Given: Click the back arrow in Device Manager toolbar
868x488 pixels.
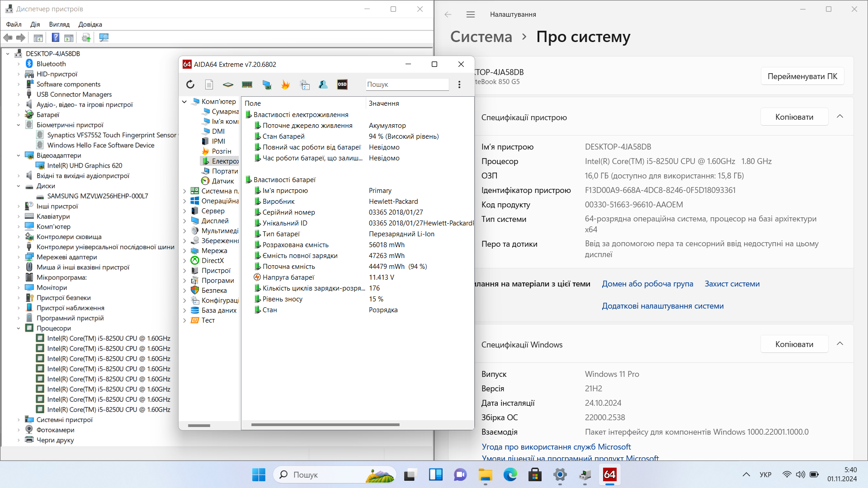Looking at the screenshot, I should 8,38.
